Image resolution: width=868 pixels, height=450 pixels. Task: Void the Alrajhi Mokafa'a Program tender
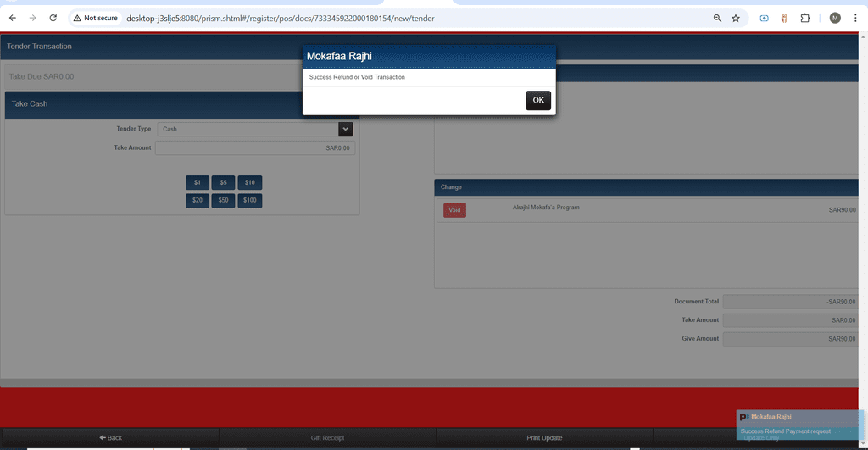pyautogui.click(x=454, y=210)
